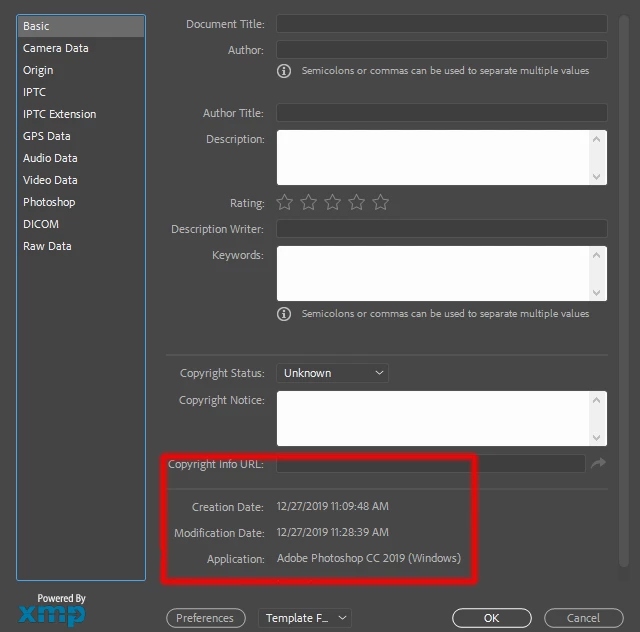Set rating to one star
640x632 pixels.
(284, 203)
